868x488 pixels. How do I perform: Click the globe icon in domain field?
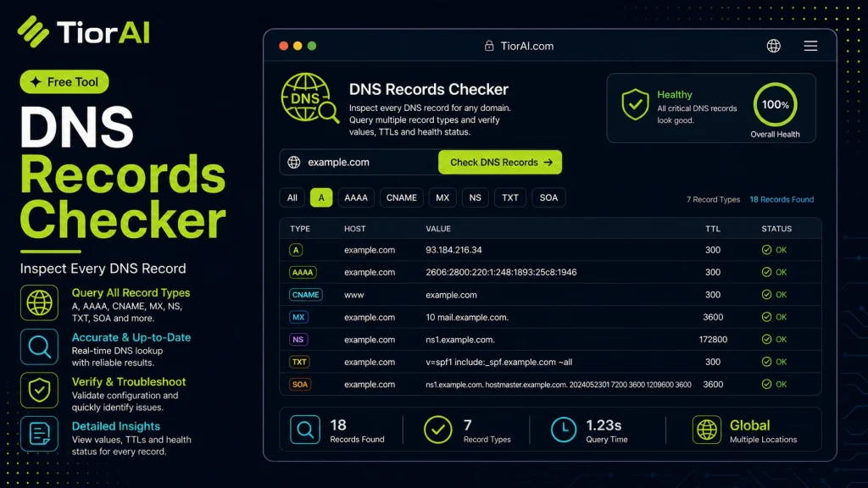[x=294, y=162]
